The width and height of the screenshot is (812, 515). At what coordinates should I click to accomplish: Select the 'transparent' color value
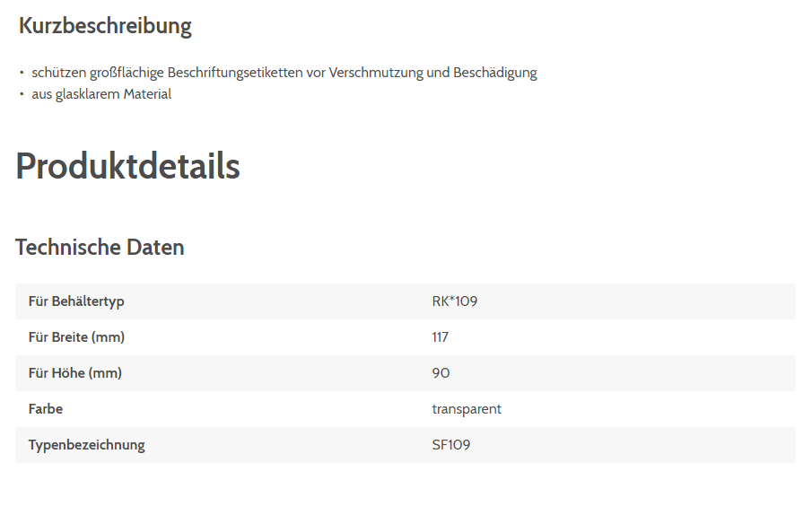[467, 409]
